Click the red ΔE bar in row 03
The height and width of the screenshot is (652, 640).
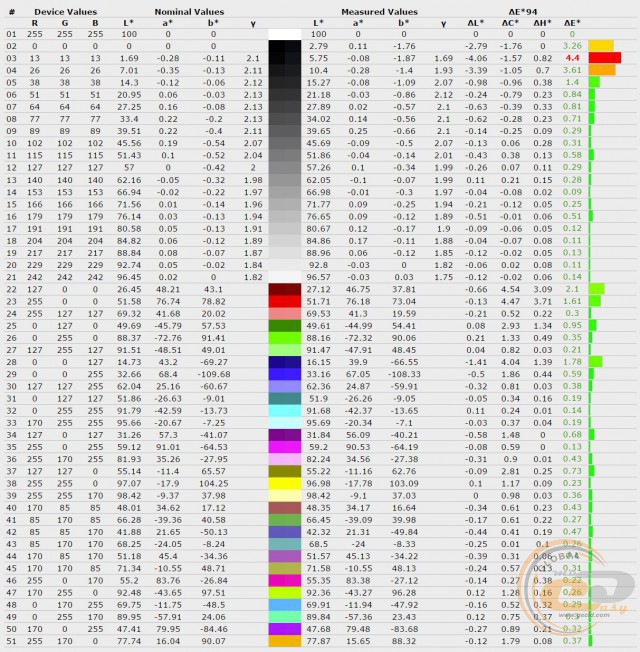coord(605,58)
